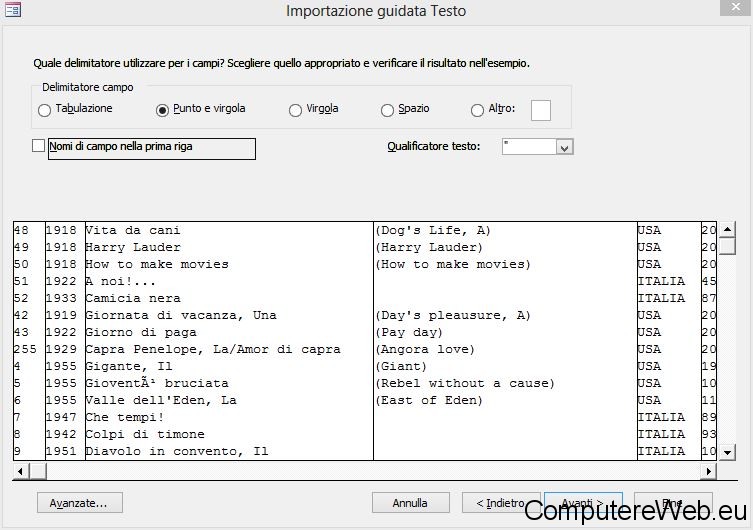Click the cell '(Angora love)'
The image size is (753, 530).
425,349
